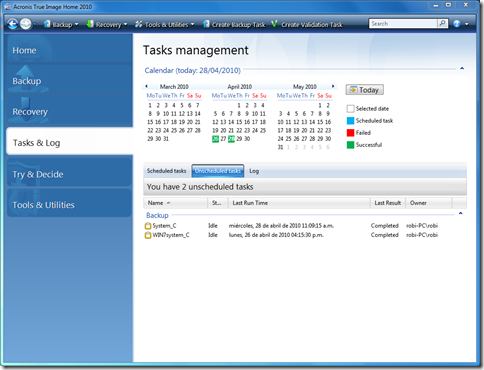Switch to the Scheduled tasks tab
Screen dimensions: 484x370
click(166, 171)
